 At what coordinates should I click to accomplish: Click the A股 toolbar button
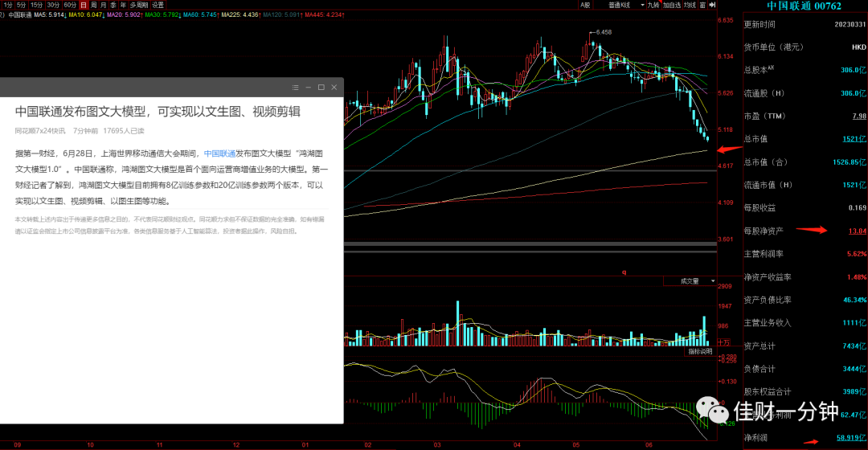click(x=585, y=5)
